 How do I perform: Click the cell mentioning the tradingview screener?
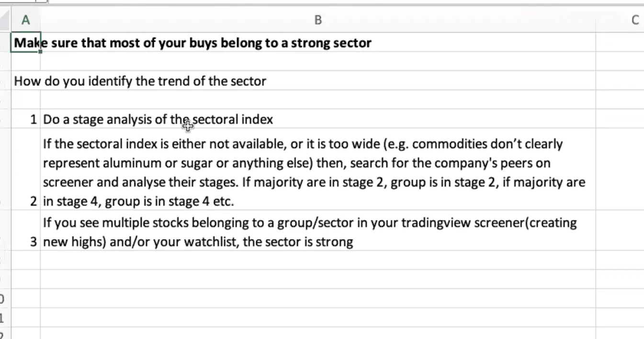[x=317, y=232]
